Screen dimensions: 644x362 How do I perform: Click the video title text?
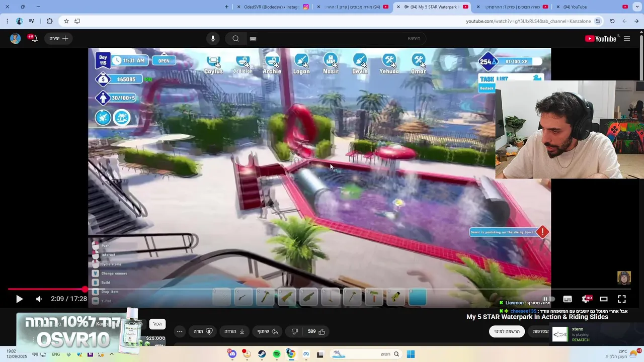point(537,317)
